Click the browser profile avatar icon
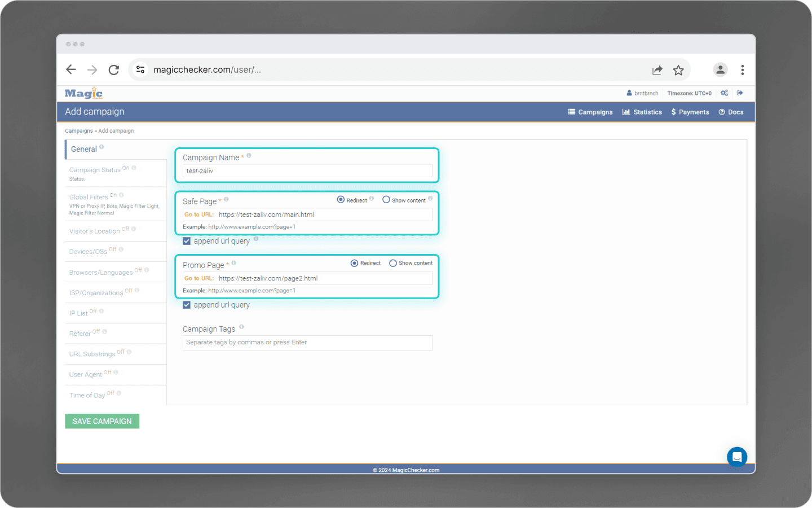Screen dimensions: 812x508 [720, 69]
